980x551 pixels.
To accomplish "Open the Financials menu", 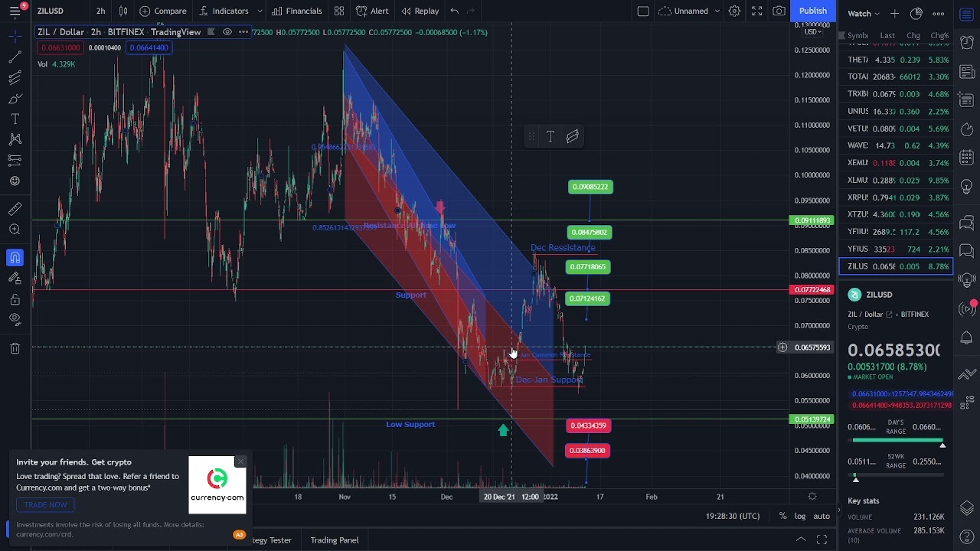I will click(x=297, y=11).
